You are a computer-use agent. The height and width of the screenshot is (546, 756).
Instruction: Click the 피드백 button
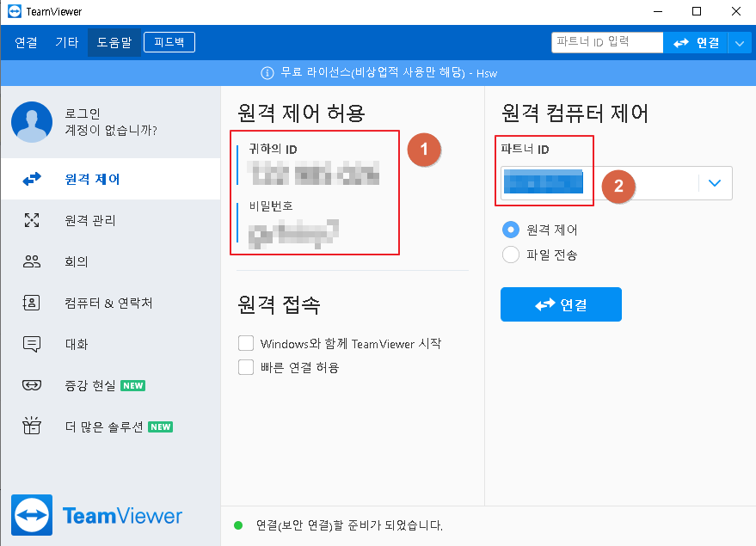click(x=169, y=42)
